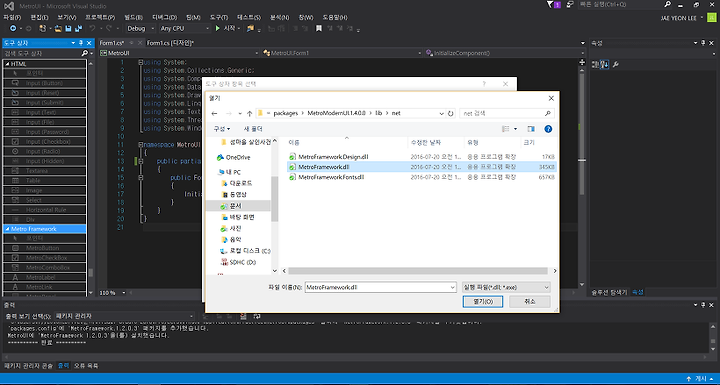This screenshot has height=385, width=720.
Task: Click the 시작 start button label
Action: coord(229,28)
